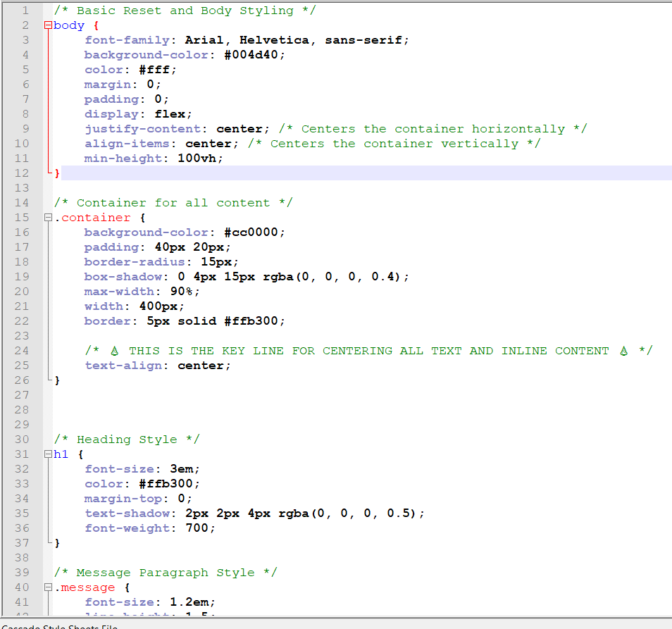Click the 'text-align' property
This screenshot has height=629, width=672.
(x=123, y=366)
